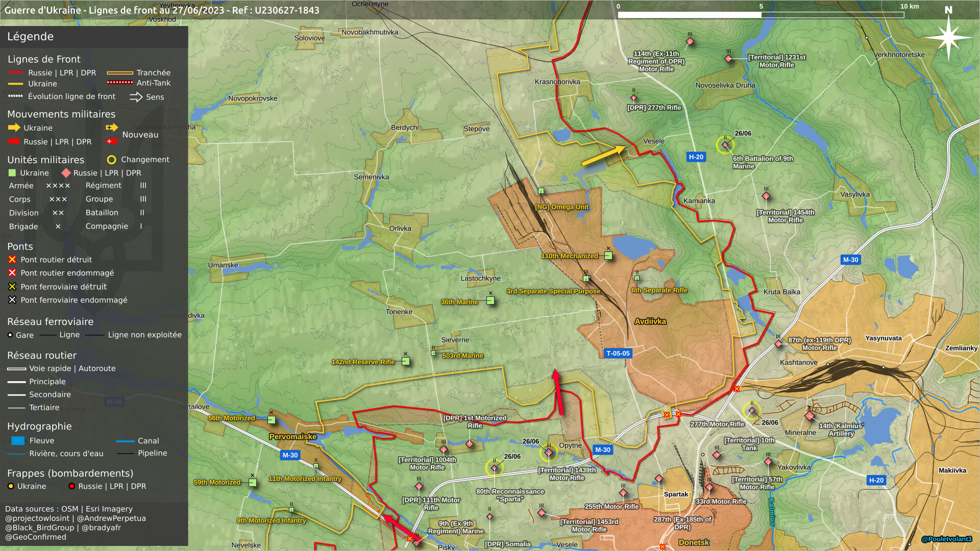
Task: Click the yellow Ukraine strike dot in legend
Action: 11,486
